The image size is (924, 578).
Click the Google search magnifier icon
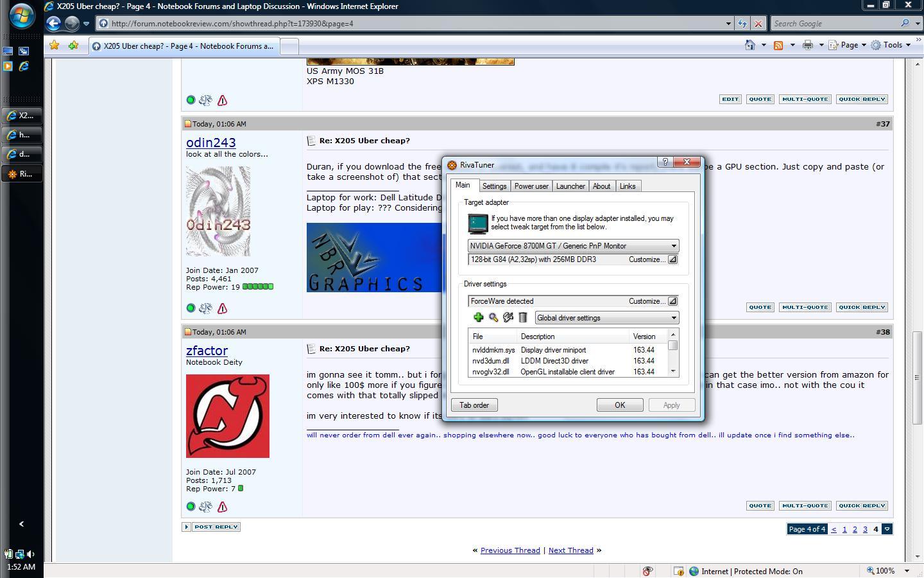click(x=905, y=23)
